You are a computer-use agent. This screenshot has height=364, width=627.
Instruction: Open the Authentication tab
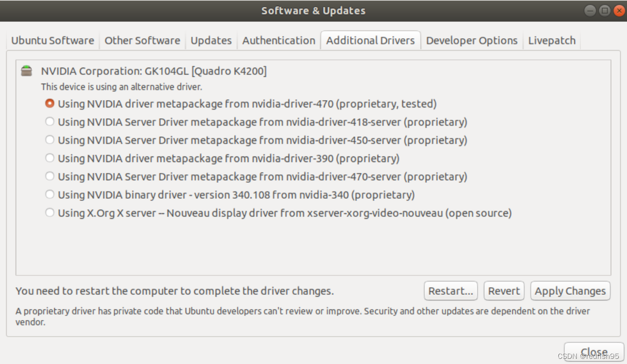pyautogui.click(x=279, y=40)
